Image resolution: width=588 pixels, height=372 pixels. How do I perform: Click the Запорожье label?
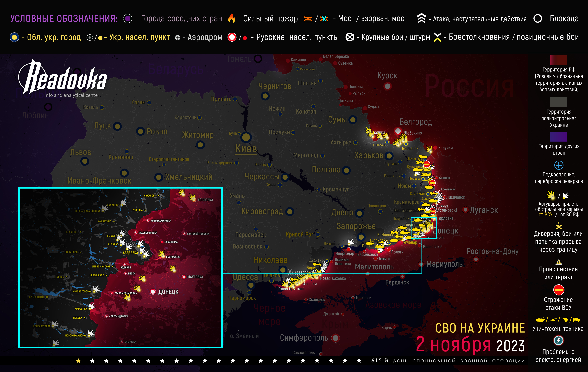[x=356, y=226]
